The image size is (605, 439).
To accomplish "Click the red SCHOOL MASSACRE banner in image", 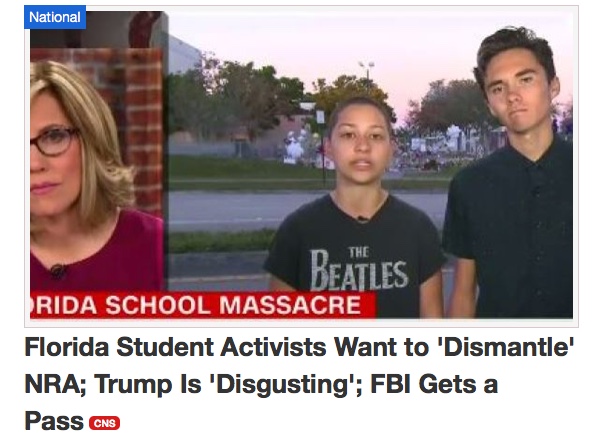I will click(203, 305).
